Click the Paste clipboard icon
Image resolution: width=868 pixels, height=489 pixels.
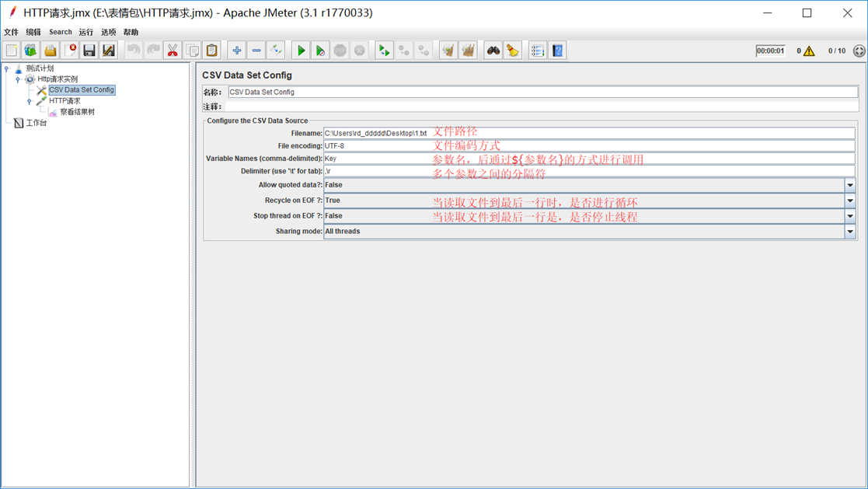211,51
